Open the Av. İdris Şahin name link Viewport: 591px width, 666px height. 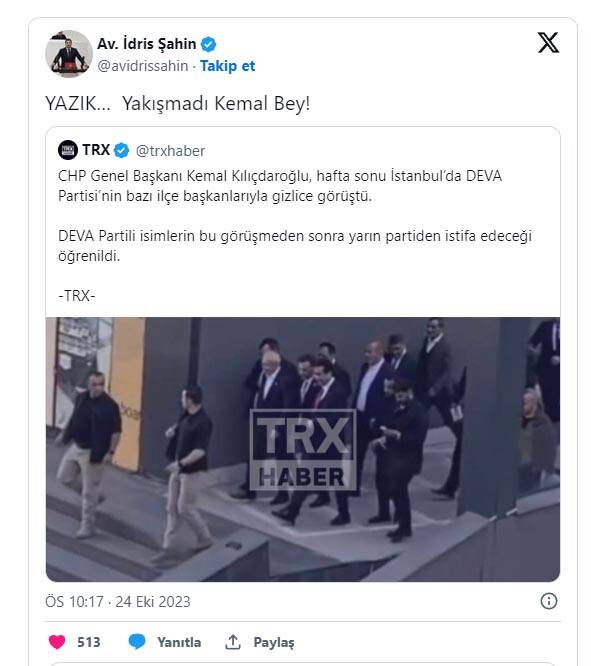(147, 44)
